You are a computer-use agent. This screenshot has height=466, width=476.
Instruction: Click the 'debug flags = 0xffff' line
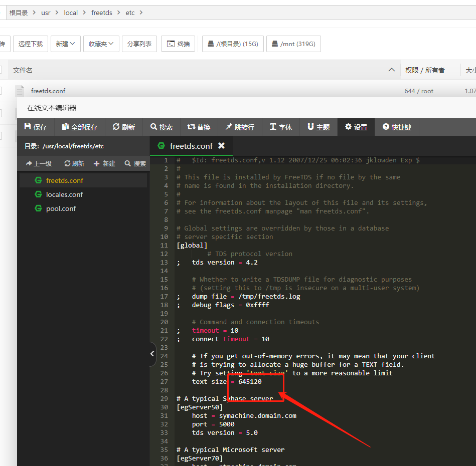tap(230, 305)
